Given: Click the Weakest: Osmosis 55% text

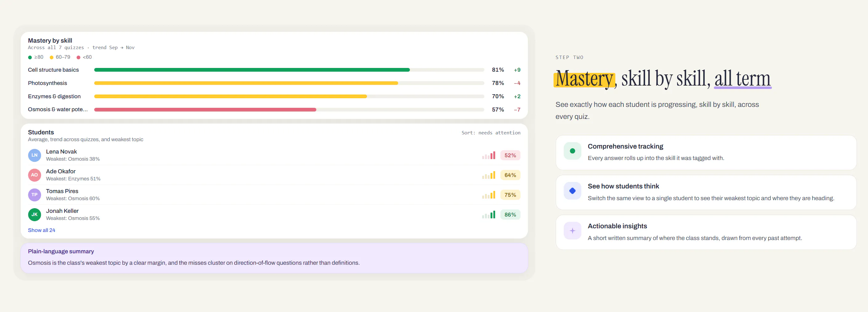Looking at the screenshot, I should (73, 218).
